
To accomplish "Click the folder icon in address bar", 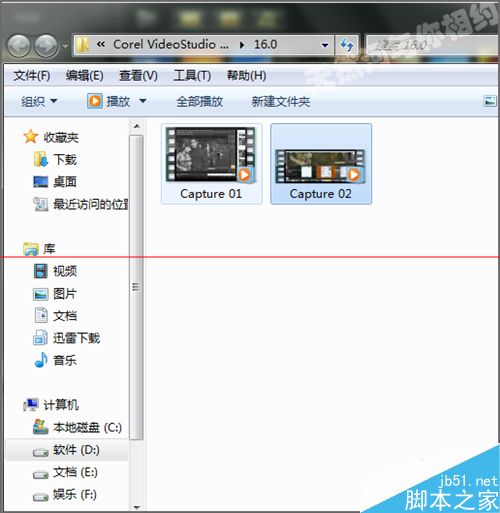I will pos(82,45).
